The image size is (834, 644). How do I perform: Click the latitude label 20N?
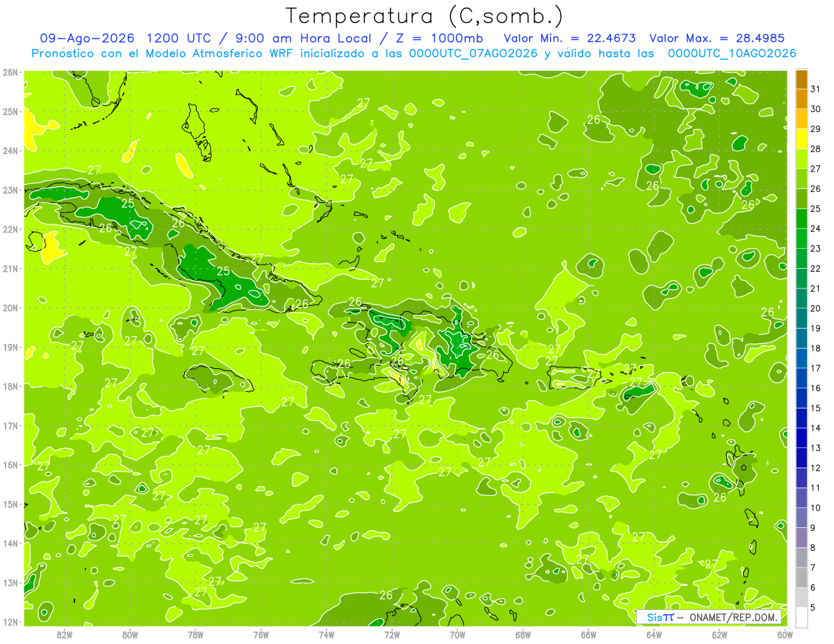(x=10, y=308)
